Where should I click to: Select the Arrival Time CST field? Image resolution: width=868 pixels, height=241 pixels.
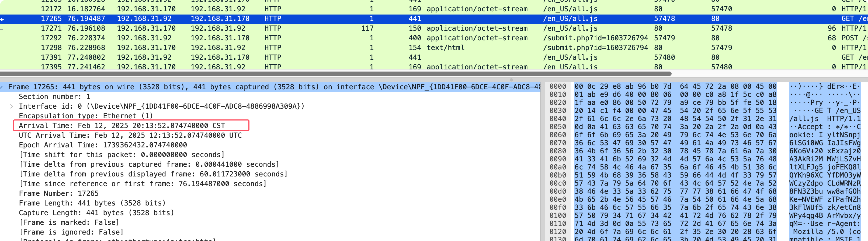[x=122, y=126]
